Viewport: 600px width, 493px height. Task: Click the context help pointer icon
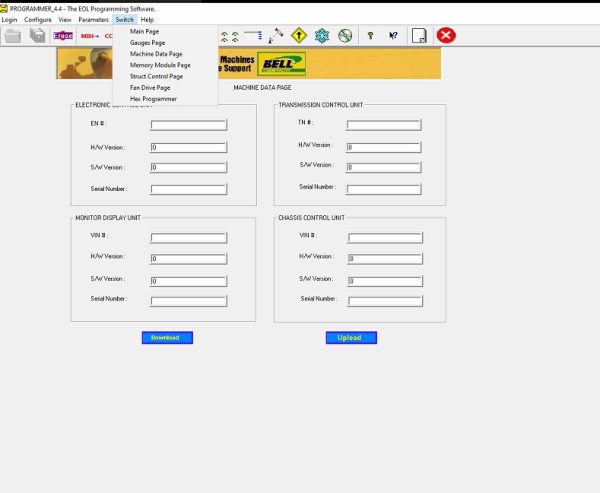(x=393, y=36)
